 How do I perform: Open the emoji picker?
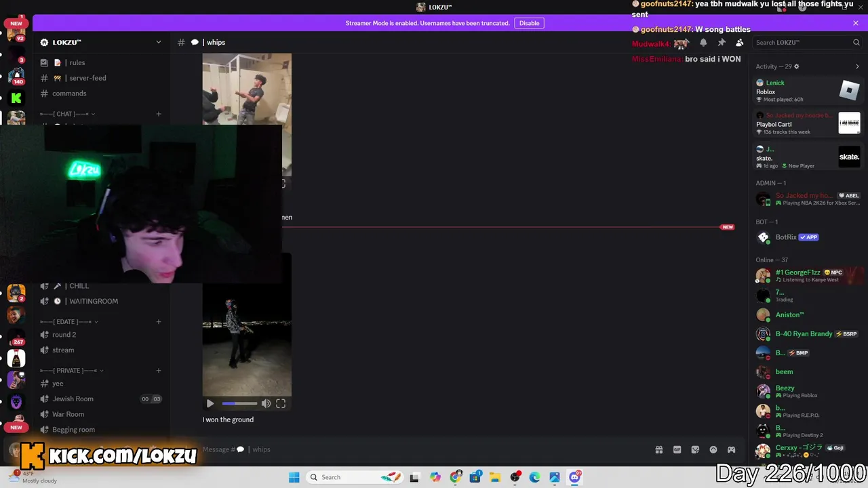point(713,449)
